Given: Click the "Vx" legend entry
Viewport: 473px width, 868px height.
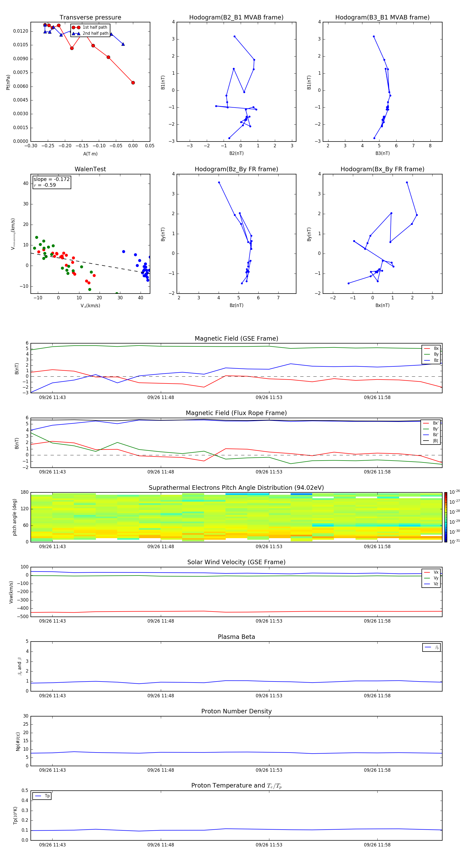Looking at the screenshot, I should pos(431,573).
